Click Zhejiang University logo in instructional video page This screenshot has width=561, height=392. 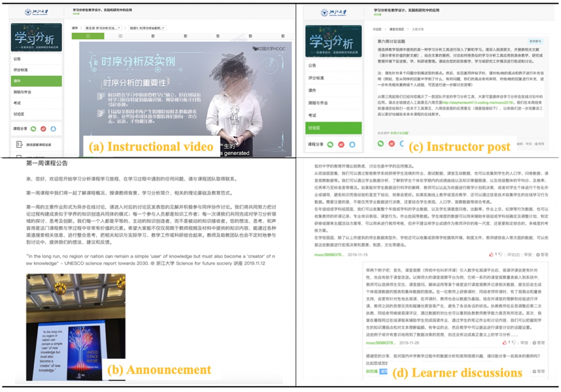click(x=37, y=13)
